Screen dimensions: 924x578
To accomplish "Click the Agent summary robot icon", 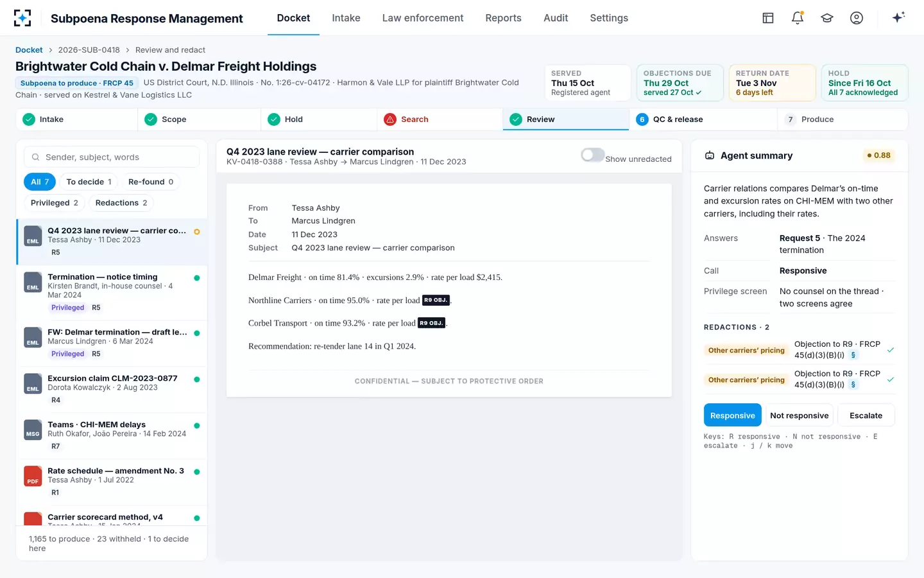I will (x=710, y=155).
